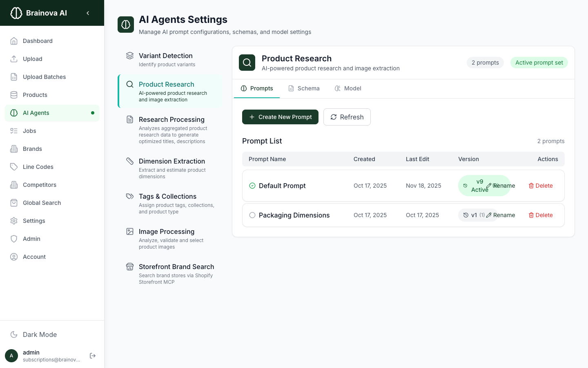Screen dimensions: 588x368
Task: Select the Tags & Collections tag icon
Action: (129, 196)
